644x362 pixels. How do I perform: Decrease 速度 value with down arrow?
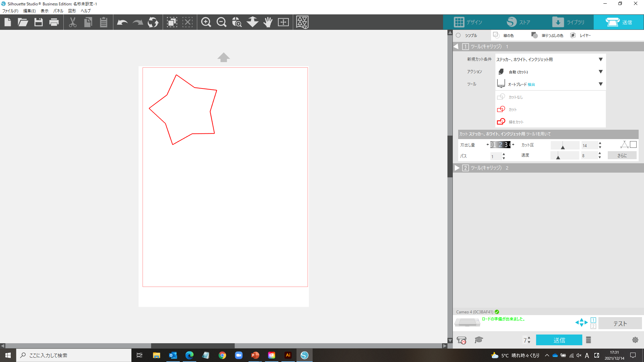(600, 157)
